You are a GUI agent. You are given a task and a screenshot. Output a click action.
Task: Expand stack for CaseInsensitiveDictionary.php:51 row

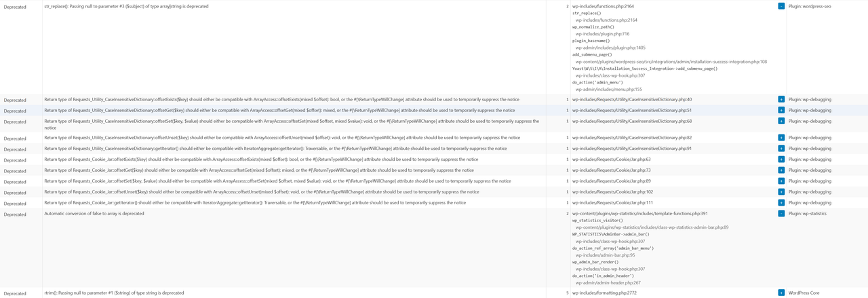coord(781,110)
